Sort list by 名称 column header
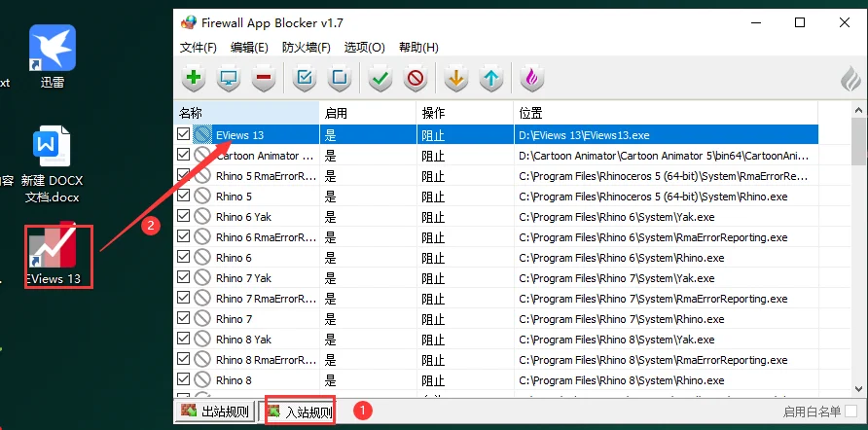The height and width of the screenshot is (430, 868). point(247,113)
